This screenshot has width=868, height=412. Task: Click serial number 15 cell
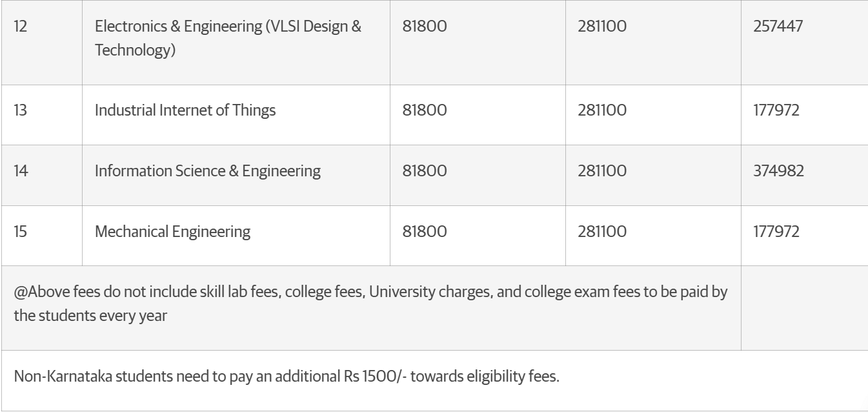21,232
